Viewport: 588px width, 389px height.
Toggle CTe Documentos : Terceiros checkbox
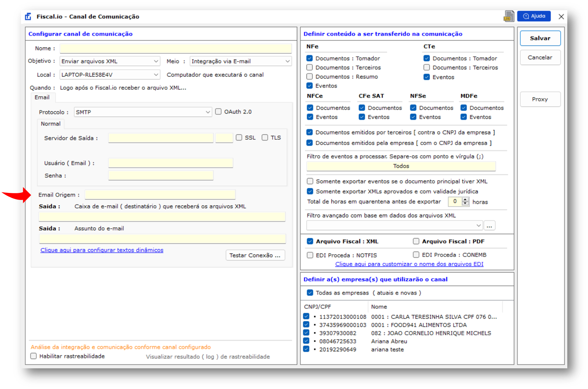click(x=427, y=67)
